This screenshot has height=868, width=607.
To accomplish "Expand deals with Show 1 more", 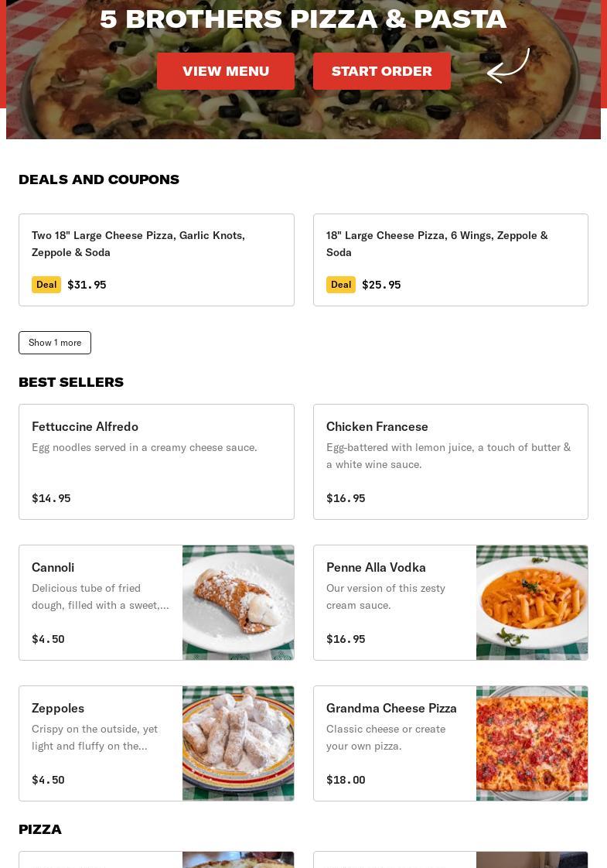I will [55, 343].
